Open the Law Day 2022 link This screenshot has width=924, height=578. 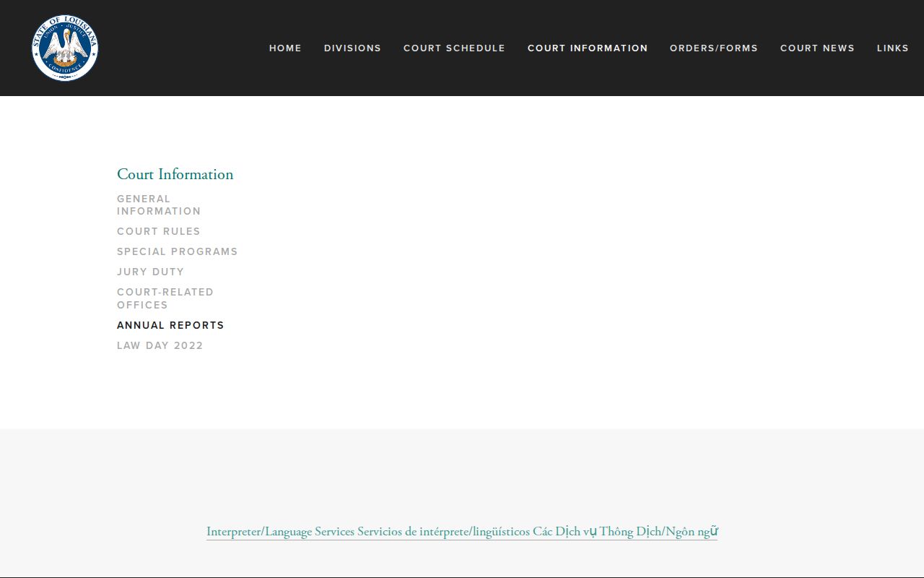point(160,345)
